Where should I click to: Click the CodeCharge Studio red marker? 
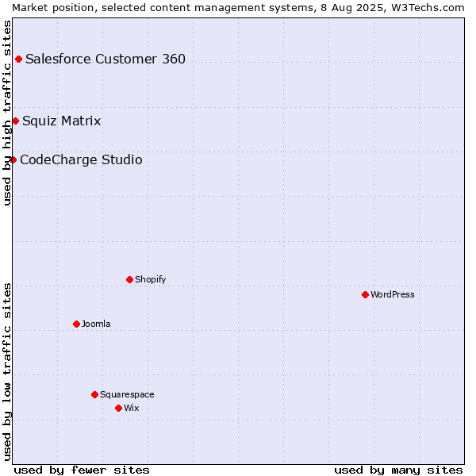(13, 160)
